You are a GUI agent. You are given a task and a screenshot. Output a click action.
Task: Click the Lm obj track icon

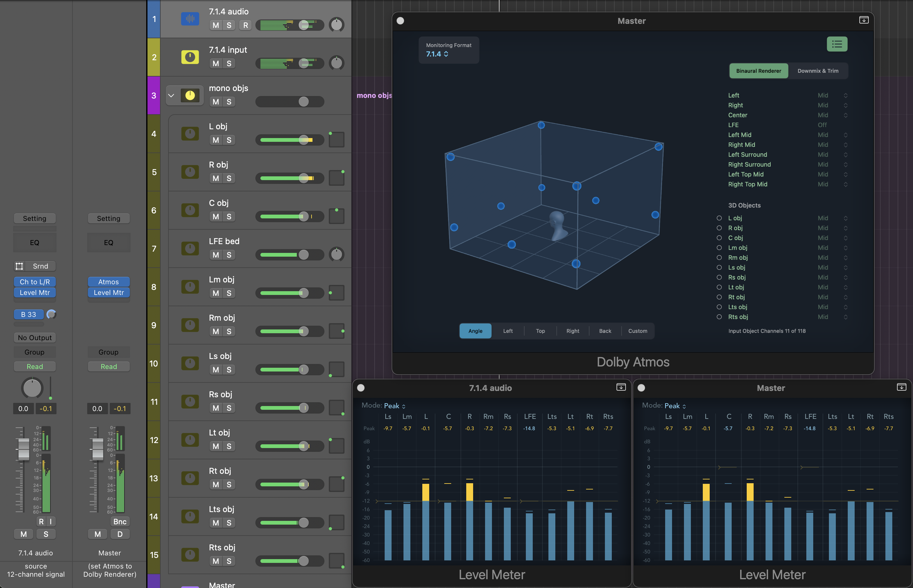pos(190,287)
